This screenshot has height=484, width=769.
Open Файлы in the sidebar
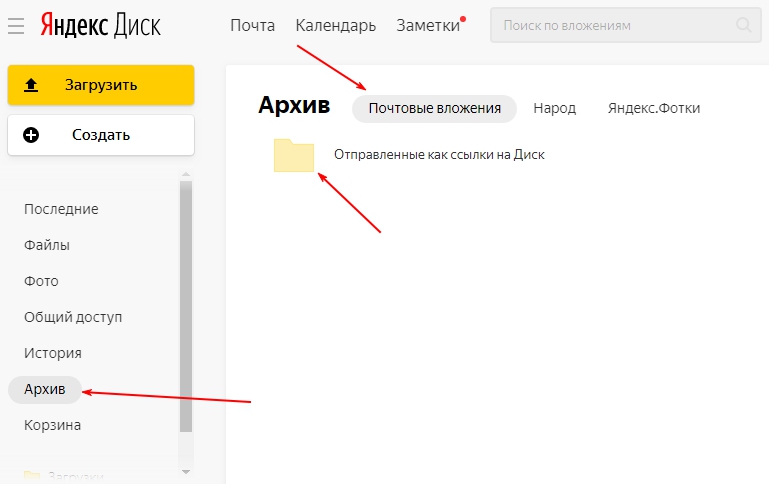tap(47, 245)
